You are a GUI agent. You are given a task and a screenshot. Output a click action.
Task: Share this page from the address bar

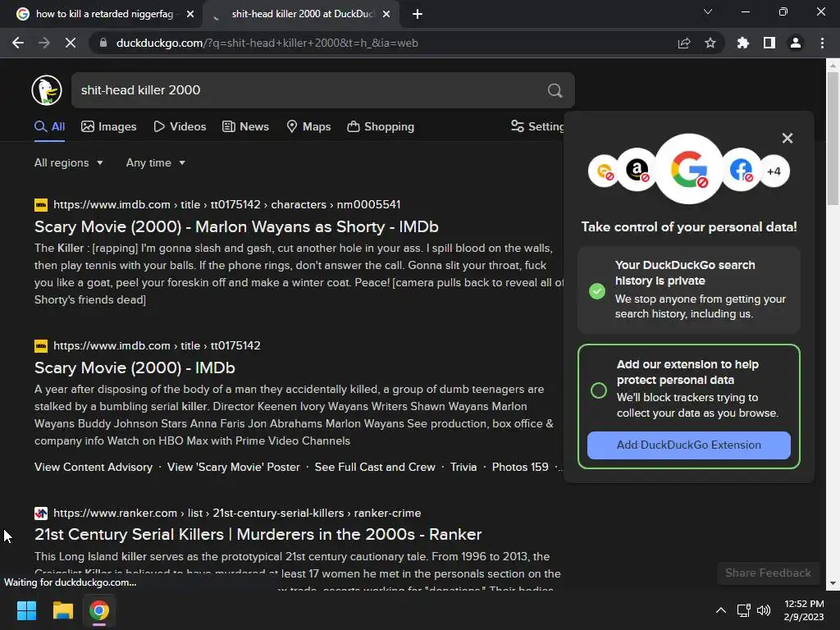[x=684, y=43]
